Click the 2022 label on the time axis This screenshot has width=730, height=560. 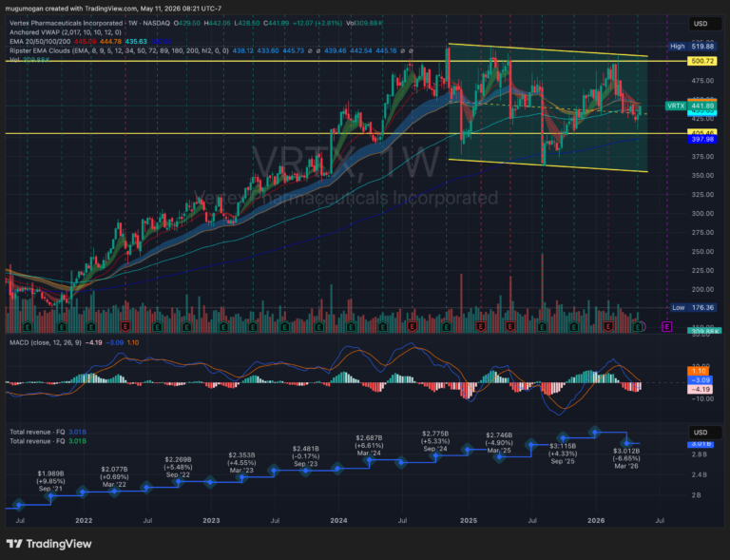pos(84,520)
